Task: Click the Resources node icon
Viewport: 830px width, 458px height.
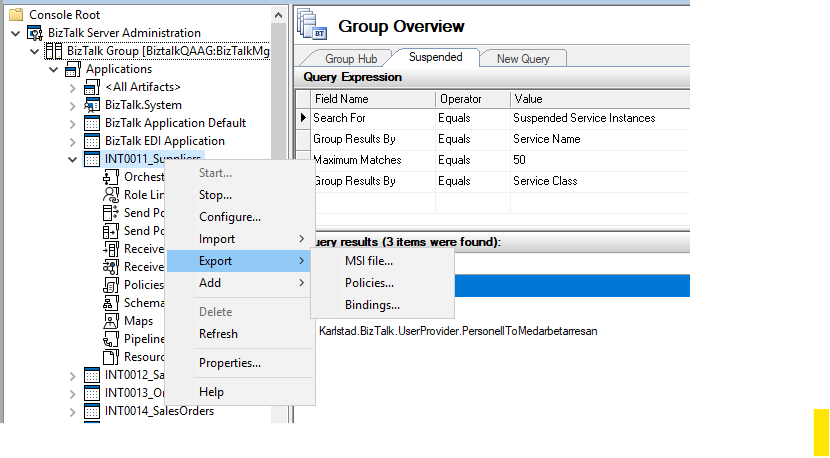Action: (111, 357)
